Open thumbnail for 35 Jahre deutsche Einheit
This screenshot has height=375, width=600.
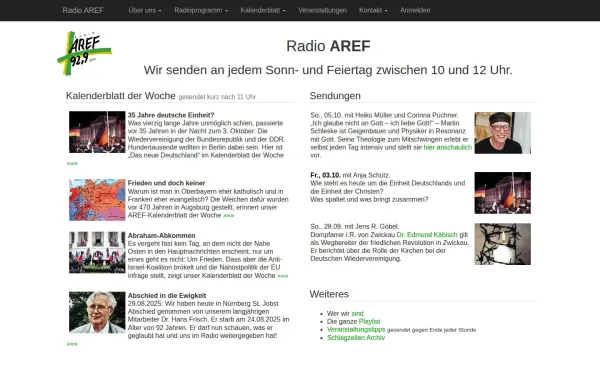pyautogui.click(x=97, y=132)
